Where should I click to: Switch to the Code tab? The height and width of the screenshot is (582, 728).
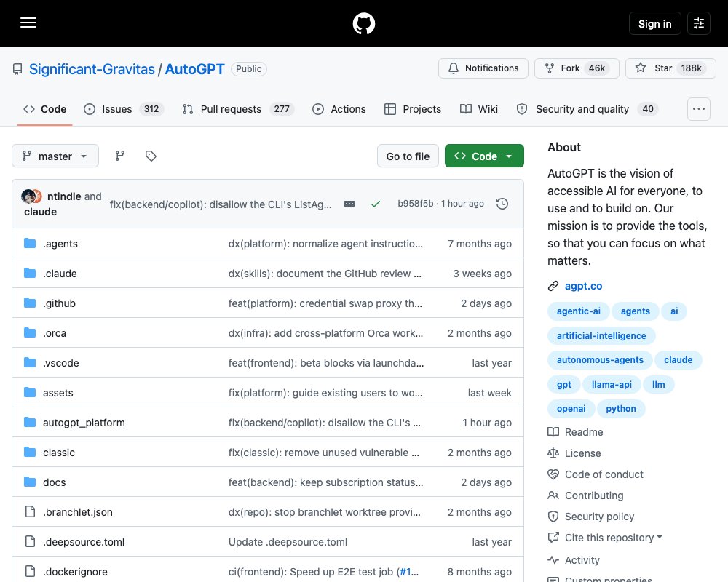(45, 109)
